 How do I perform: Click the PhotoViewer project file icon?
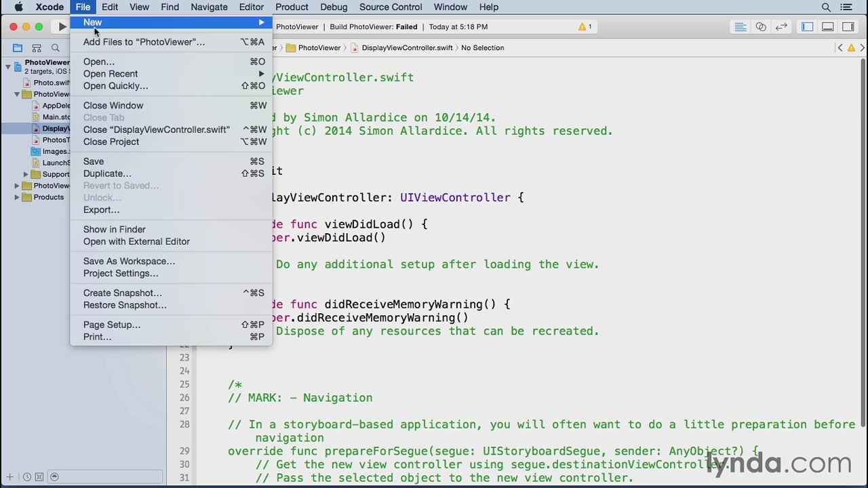[x=18, y=66]
